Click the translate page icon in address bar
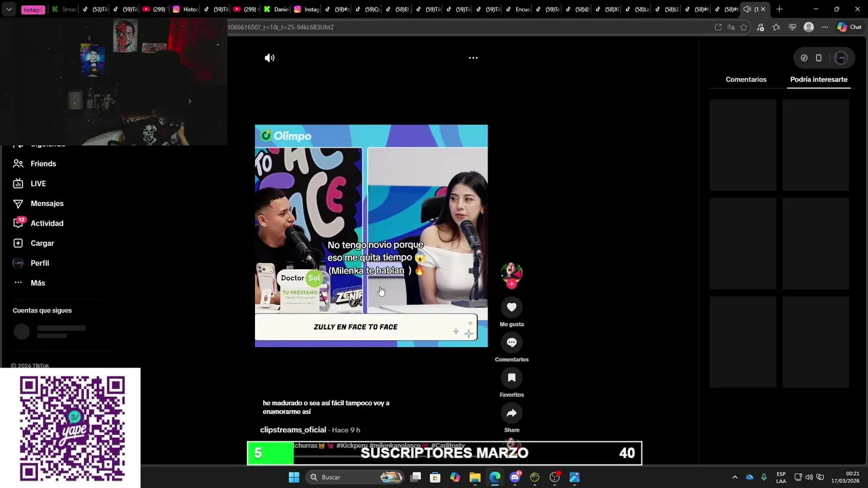Image resolution: width=868 pixels, height=488 pixels. (731, 27)
